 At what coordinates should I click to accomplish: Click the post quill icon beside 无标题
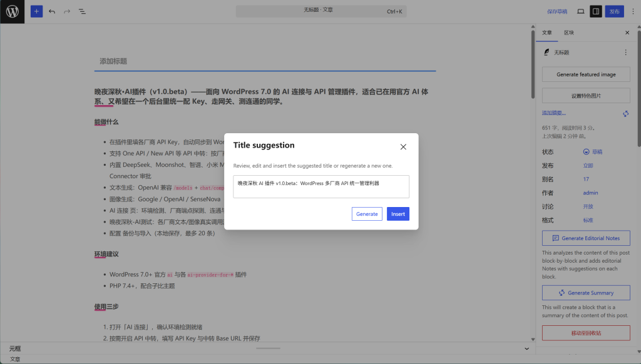pos(546,53)
